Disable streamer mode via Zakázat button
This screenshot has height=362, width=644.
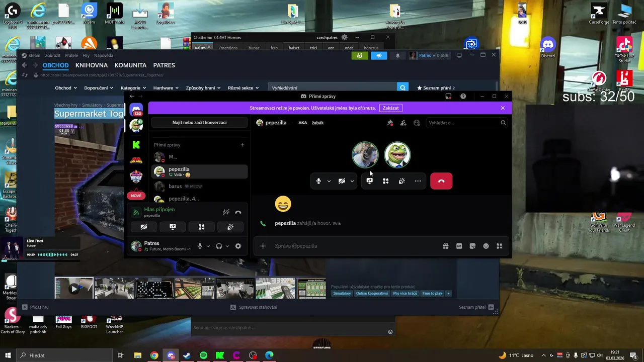(391, 108)
